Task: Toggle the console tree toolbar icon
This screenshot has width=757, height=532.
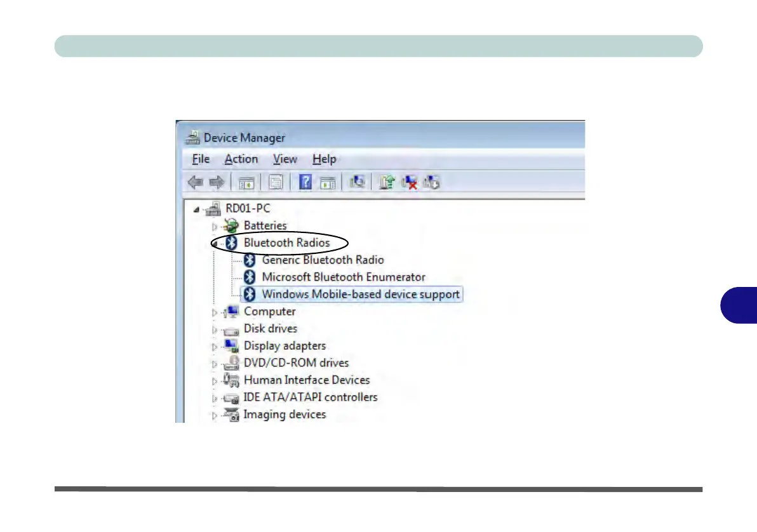Action: pos(246,182)
